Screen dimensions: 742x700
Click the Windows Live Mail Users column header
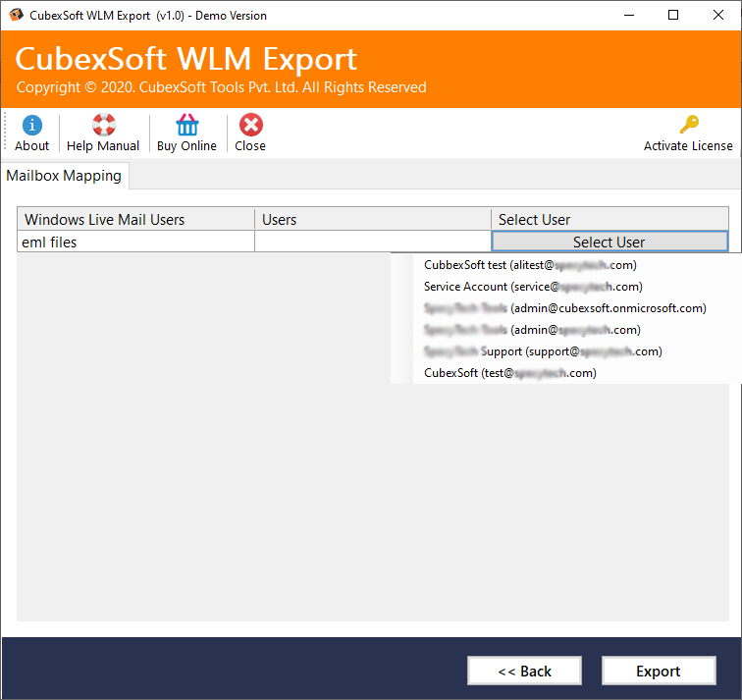[135, 219]
